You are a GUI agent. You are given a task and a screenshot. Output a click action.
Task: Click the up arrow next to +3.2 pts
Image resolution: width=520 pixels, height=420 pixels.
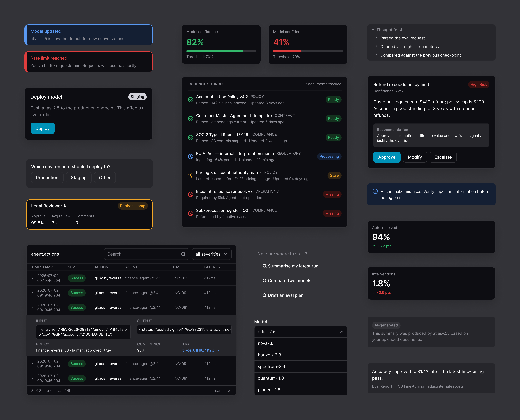coord(374,246)
